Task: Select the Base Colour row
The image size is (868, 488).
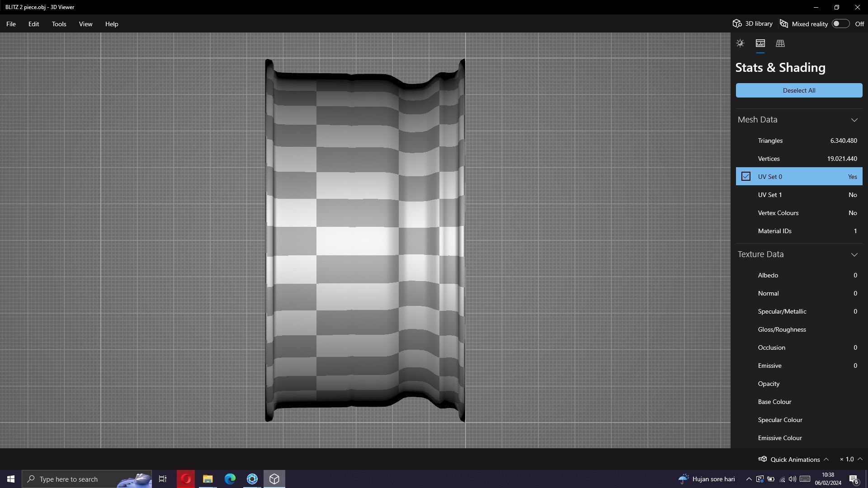Action: click(x=799, y=402)
